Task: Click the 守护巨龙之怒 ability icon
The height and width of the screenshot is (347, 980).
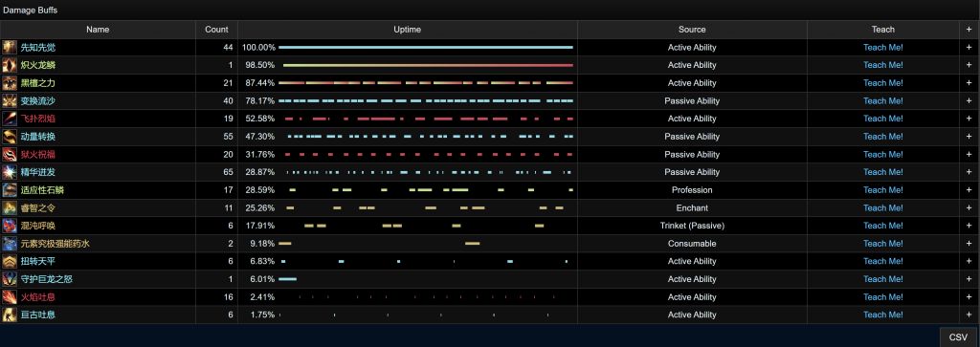Action: [10, 279]
